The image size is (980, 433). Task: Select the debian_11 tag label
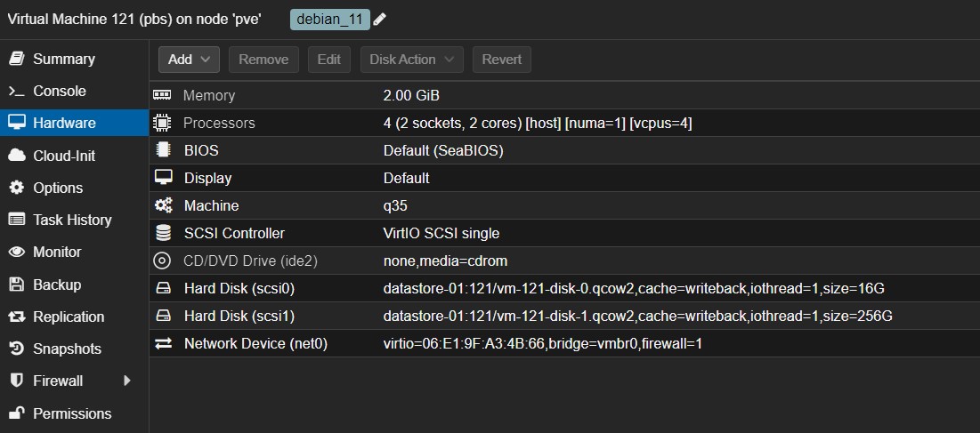coord(329,20)
